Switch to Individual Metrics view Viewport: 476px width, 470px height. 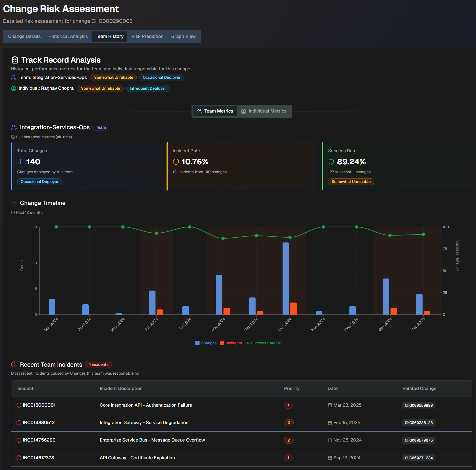(264, 111)
